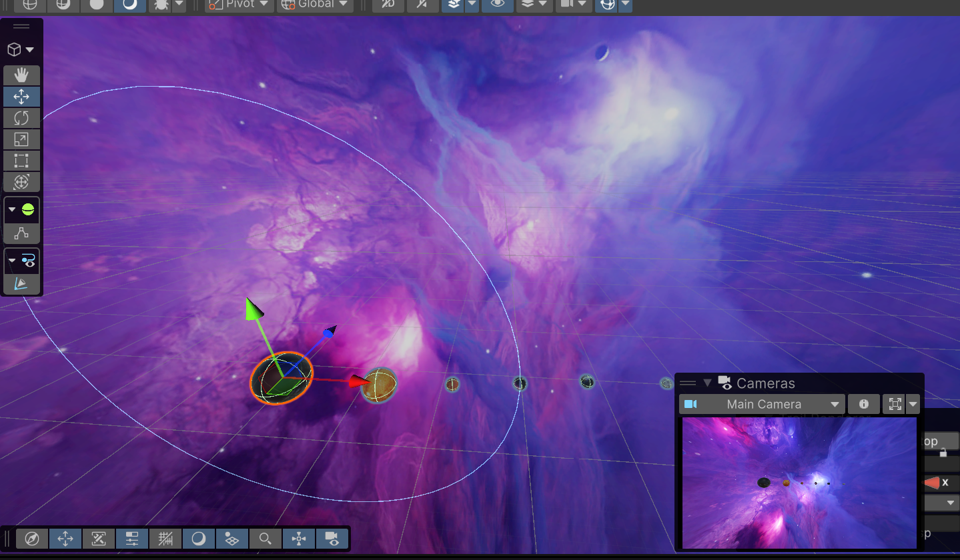This screenshot has width=960, height=560.
Task: Enable Wireframe draw mode
Action: (30, 5)
